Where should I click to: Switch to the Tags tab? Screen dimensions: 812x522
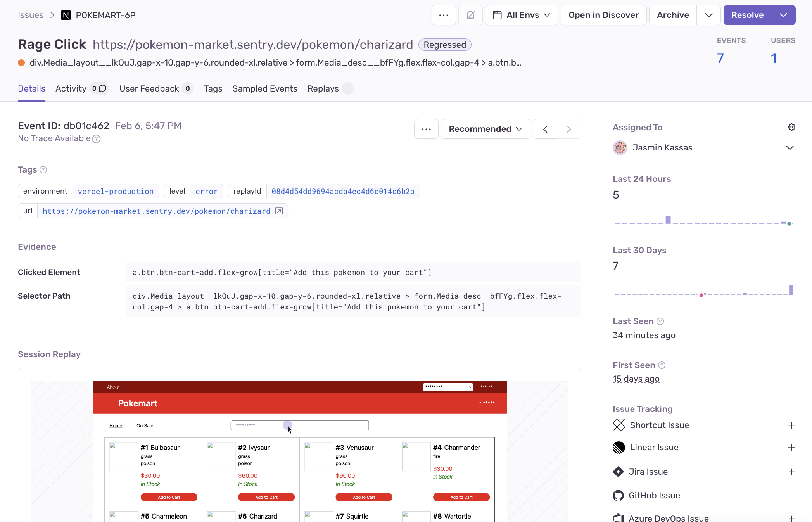213,89
